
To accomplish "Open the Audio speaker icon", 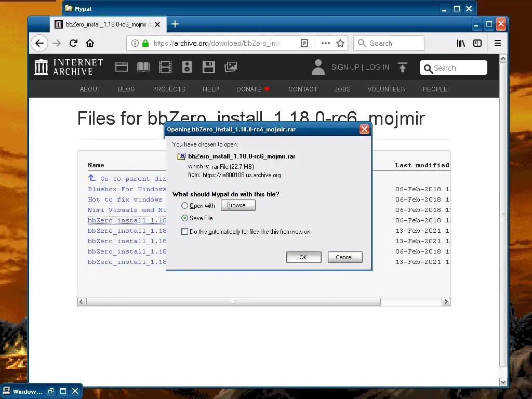I will [187, 67].
